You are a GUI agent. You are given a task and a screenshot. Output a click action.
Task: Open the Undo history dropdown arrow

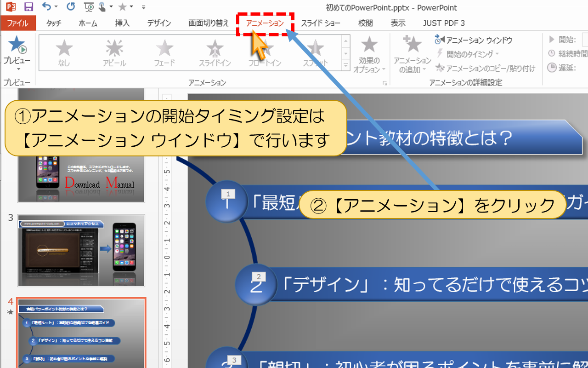[x=56, y=7]
